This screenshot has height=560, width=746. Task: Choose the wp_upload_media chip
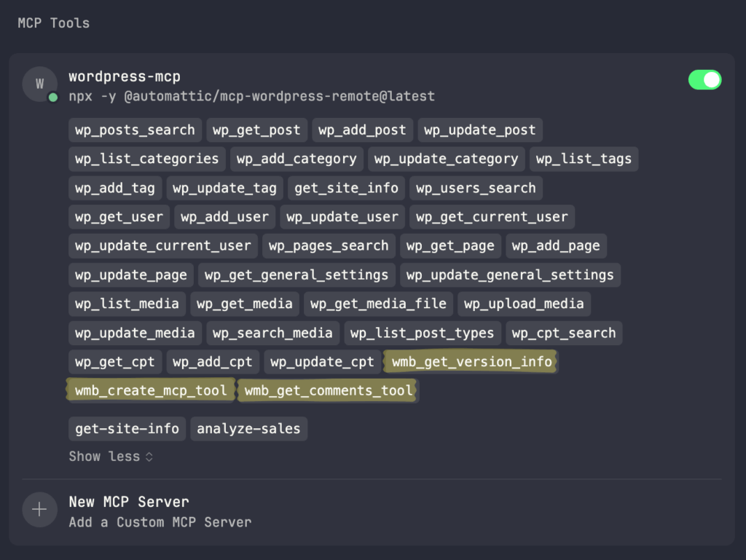tap(524, 304)
